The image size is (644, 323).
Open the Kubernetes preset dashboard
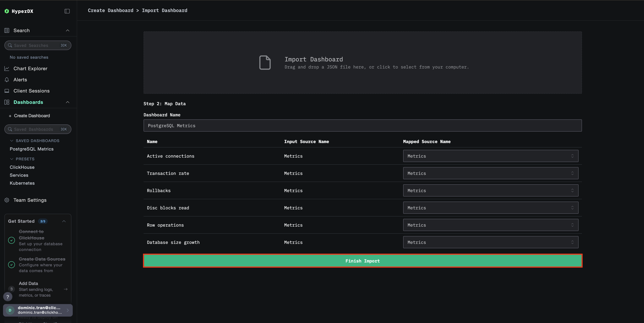click(x=22, y=183)
